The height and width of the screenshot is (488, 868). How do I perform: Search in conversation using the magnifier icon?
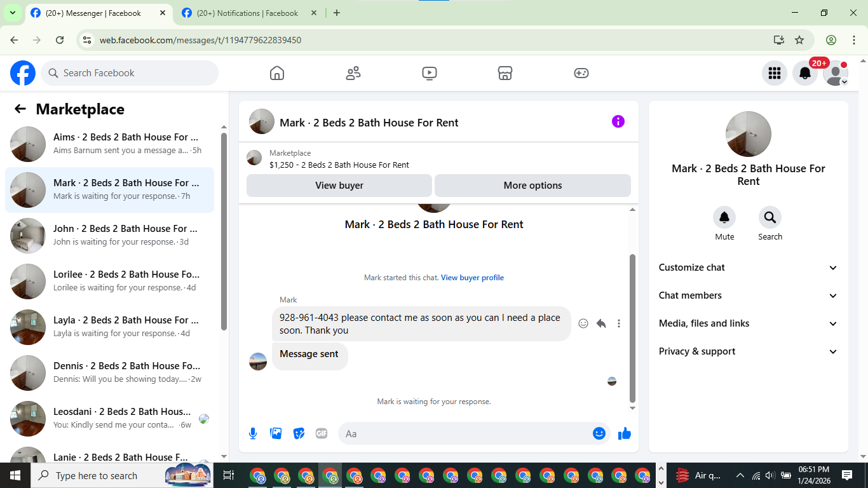tap(770, 217)
